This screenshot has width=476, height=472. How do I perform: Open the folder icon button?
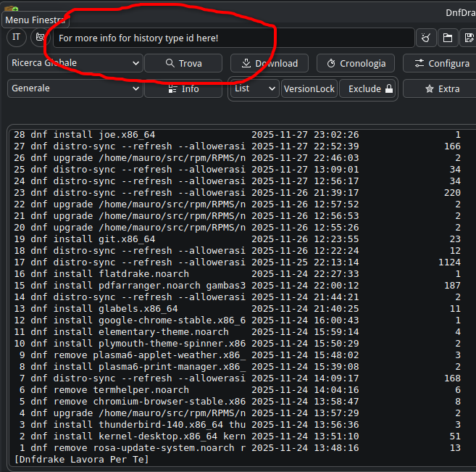click(448, 38)
